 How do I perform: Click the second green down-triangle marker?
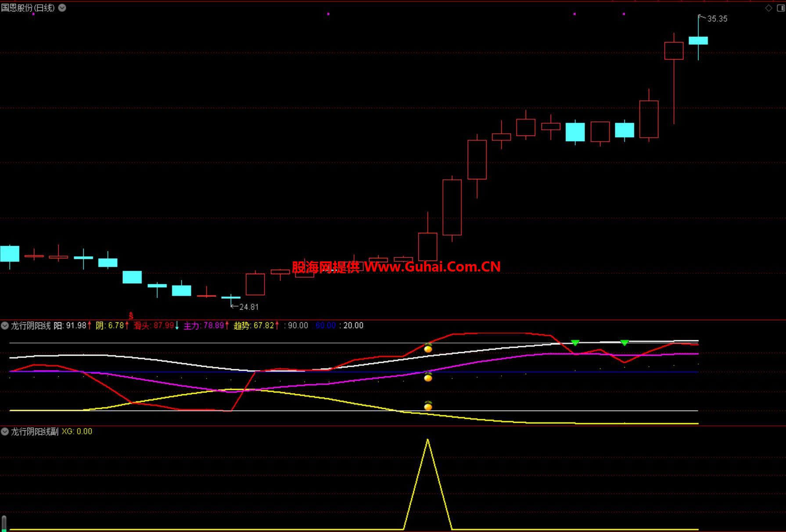click(x=624, y=343)
